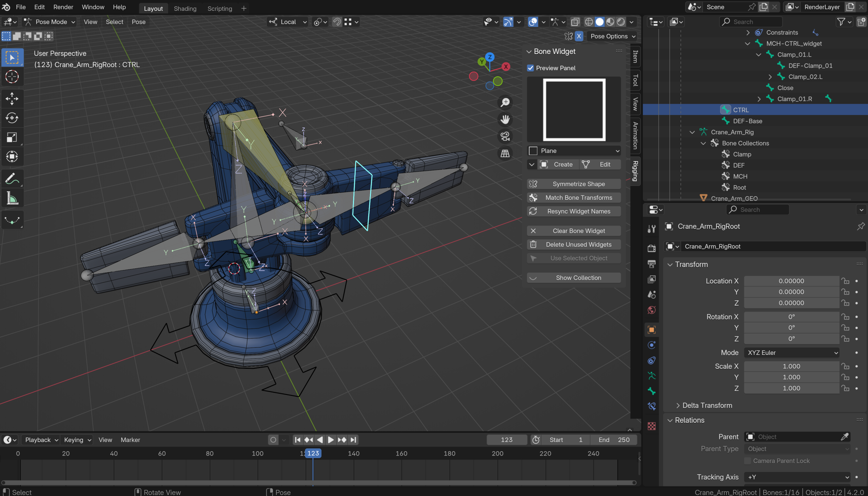Click the Symmetrize Shape button
Image resolution: width=868 pixels, height=496 pixels.
point(574,184)
